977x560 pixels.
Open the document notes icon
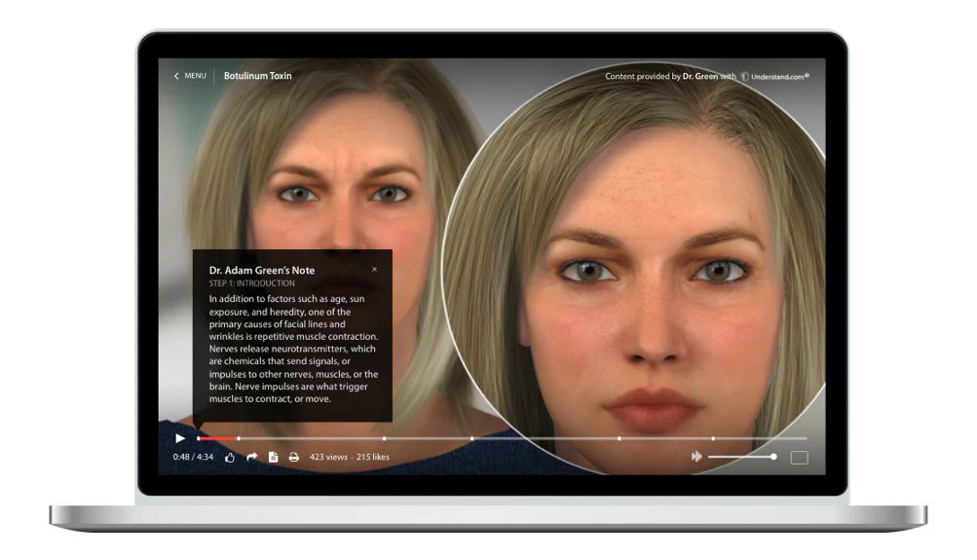pyautogui.click(x=273, y=457)
